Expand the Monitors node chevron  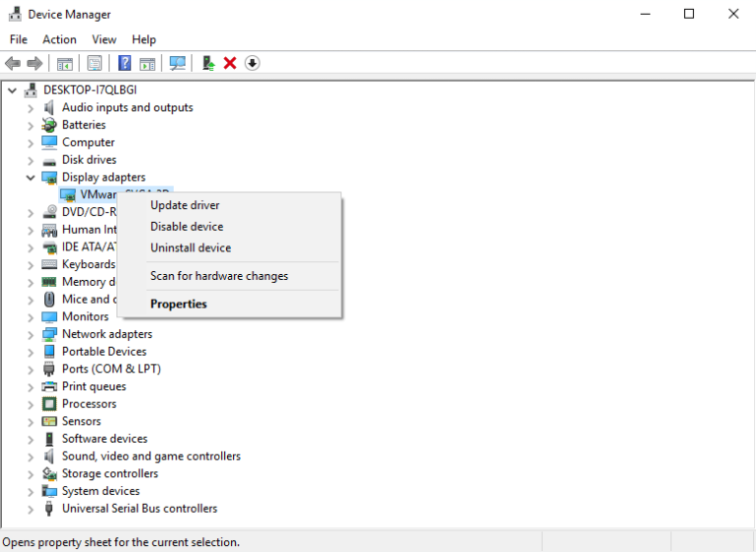click(x=30, y=317)
